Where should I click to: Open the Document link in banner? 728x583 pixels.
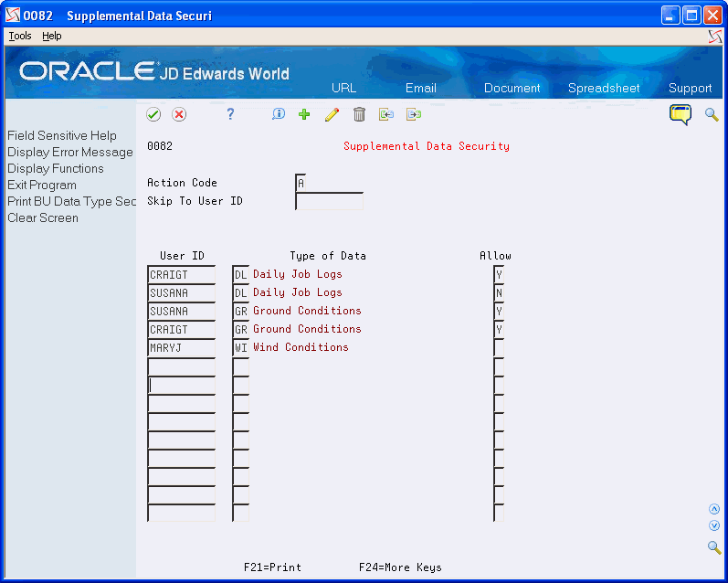[512, 88]
